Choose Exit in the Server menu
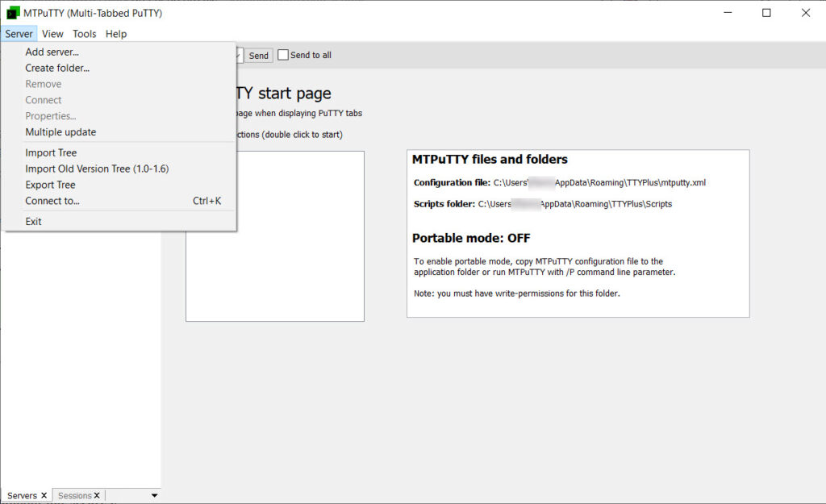Viewport: 826px width, 504px height. pos(119,221)
